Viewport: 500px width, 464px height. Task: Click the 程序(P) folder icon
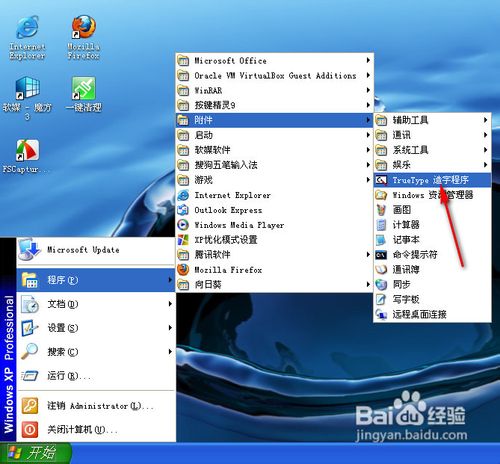[30, 280]
